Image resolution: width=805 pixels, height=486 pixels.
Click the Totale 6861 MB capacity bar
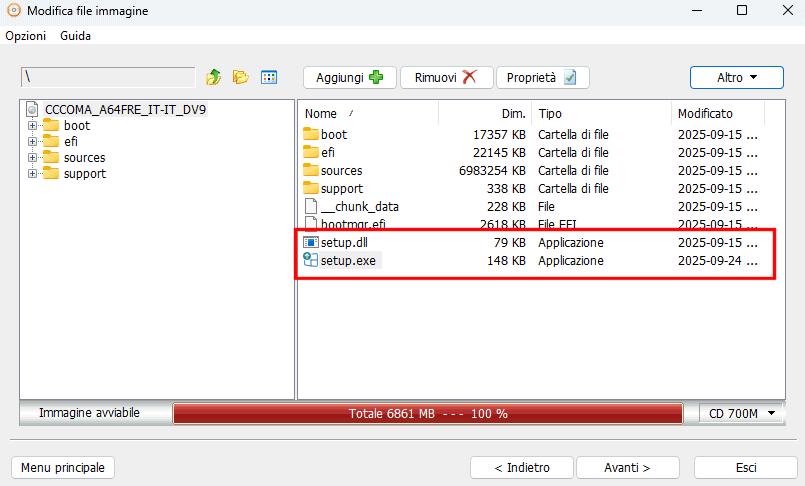(428, 414)
